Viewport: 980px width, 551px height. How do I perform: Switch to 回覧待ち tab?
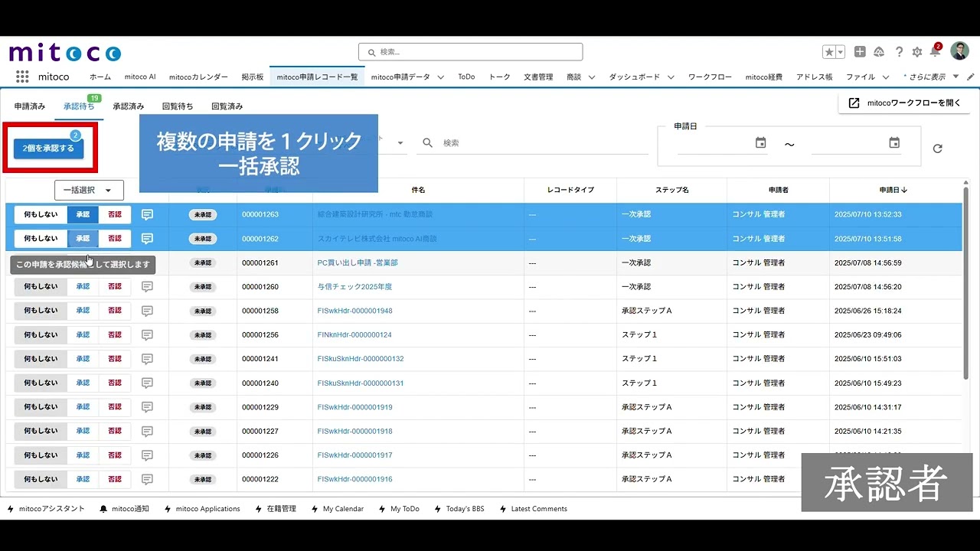pos(178,106)
